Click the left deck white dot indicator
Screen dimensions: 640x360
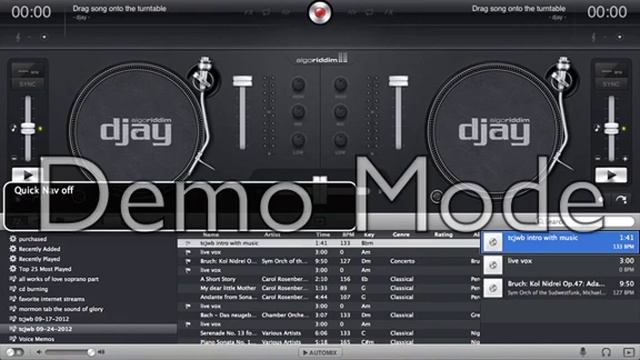click(x=44, y=37)
